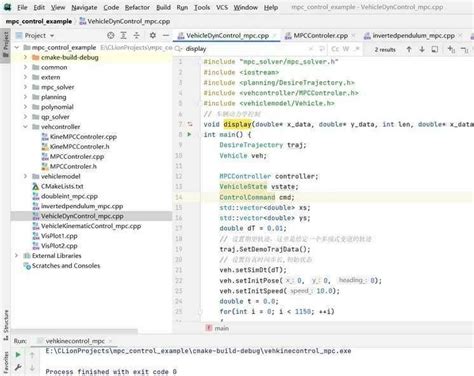Go to previous search occurrence arrow

(409, 49)
